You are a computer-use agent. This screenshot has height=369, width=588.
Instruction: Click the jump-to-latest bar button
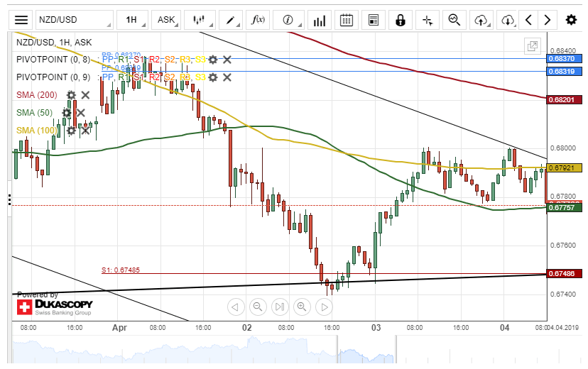[x=280, y=307]
